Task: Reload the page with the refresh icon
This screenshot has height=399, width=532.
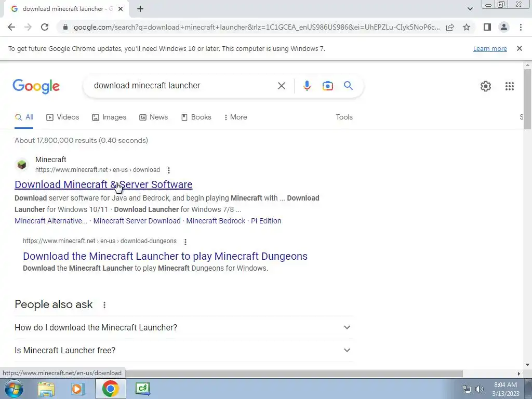Action: click(x=45, y=27)
